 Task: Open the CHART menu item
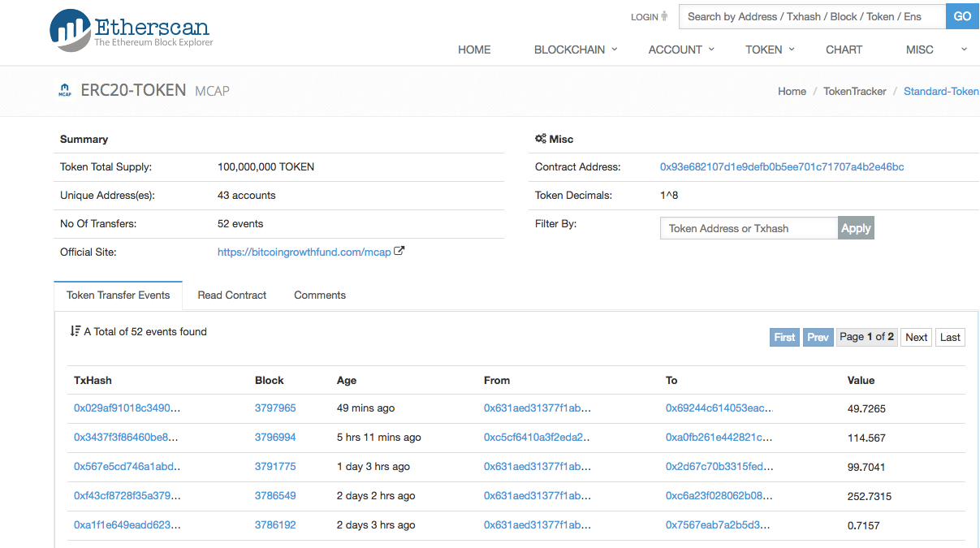(x=844, y=50)
